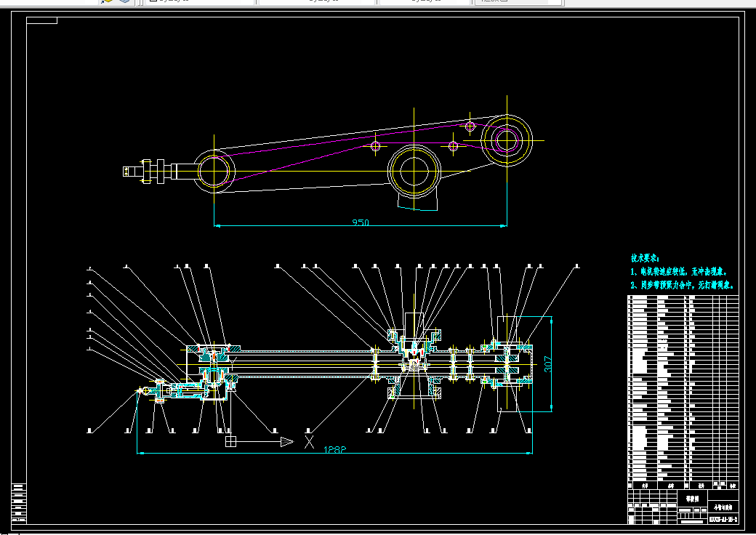This screenshot has width=756, height=535.
Task: Open the rightmost dropdown in top toolbar
Action: coord(518,2)
